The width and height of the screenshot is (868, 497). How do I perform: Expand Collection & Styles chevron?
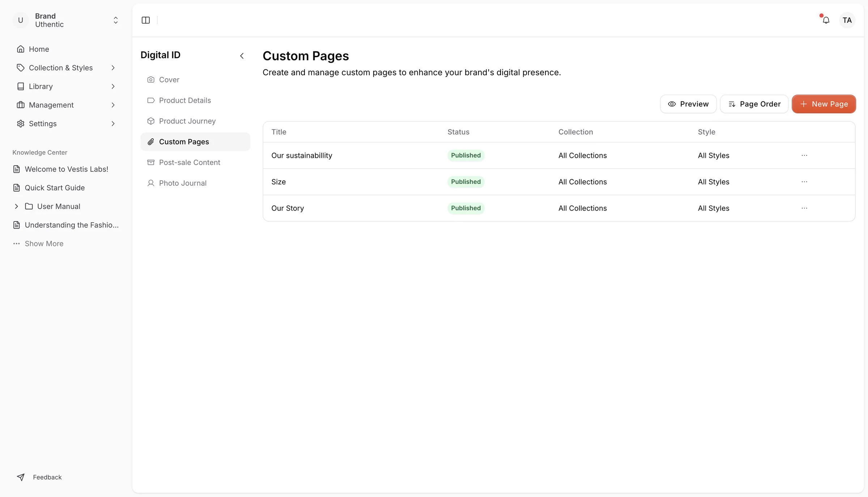(x=113, y=68)
